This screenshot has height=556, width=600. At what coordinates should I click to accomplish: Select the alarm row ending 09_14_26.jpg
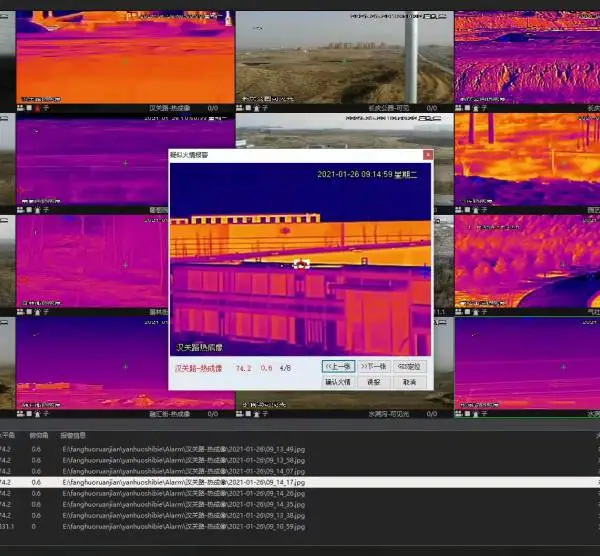point(300,494)
